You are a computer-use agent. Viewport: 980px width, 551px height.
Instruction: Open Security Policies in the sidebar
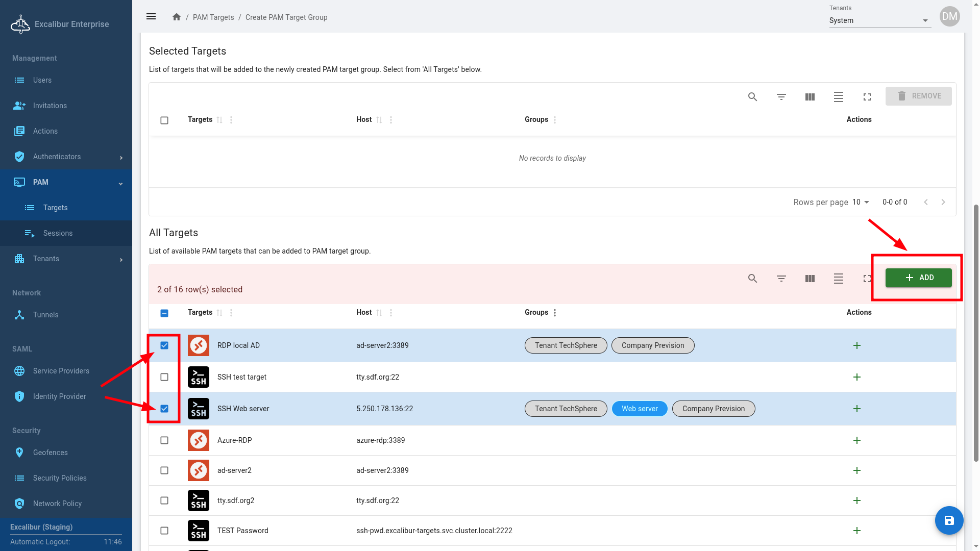click(60, 478)
